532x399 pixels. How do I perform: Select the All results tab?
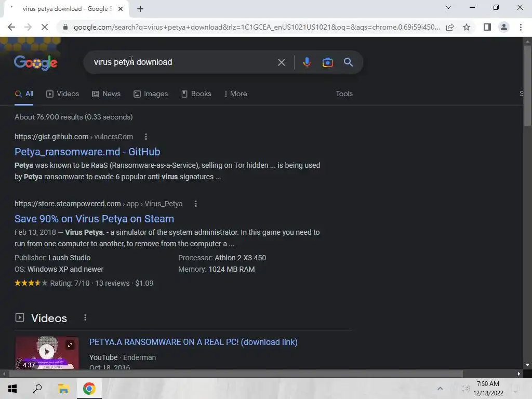[x=24, y=94]
